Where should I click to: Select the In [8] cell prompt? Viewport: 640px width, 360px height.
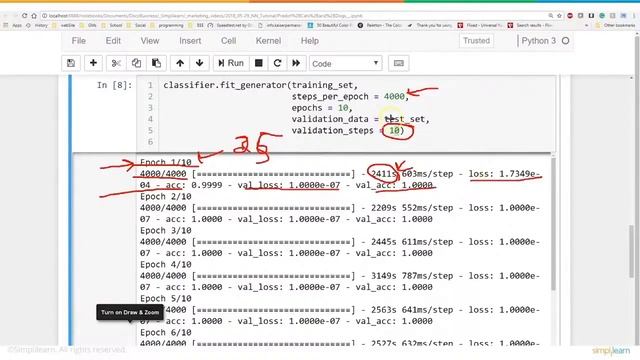pos(114,85)
